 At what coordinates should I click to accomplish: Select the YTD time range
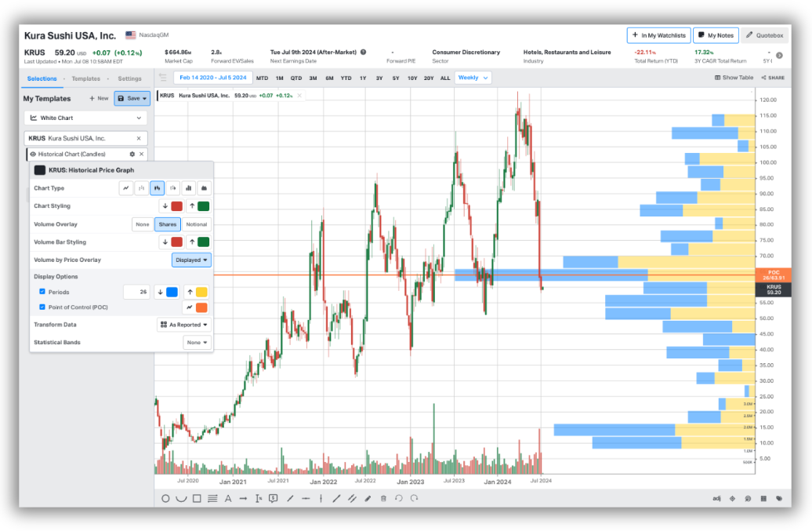pos(346,78)
